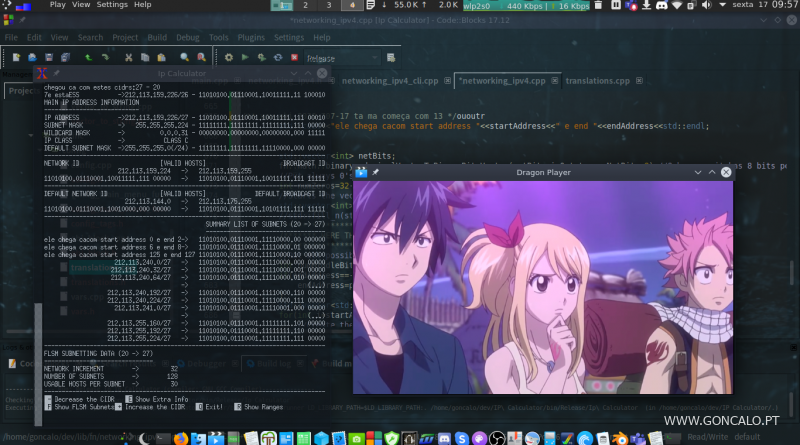Open Play menu in top panel
800x445 pixels.
[58, 5]
